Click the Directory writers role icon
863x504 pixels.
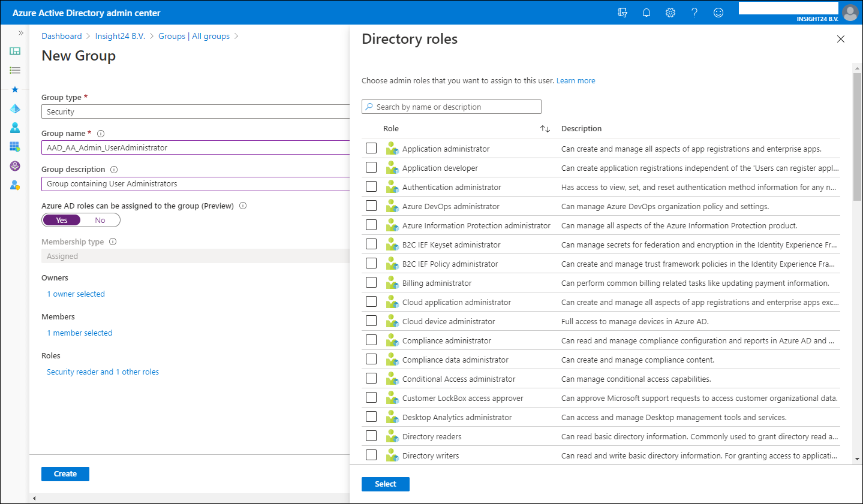pos(392,455)
